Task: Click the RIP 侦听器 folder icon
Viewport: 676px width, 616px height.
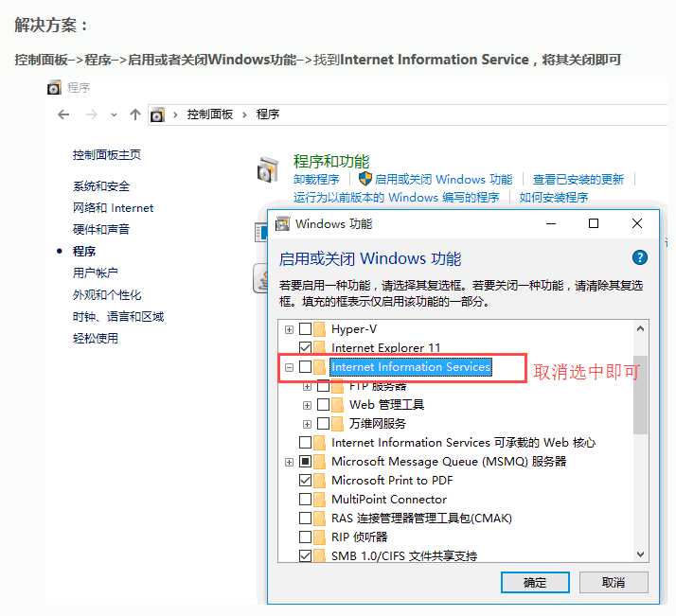Action: [319, 537]
